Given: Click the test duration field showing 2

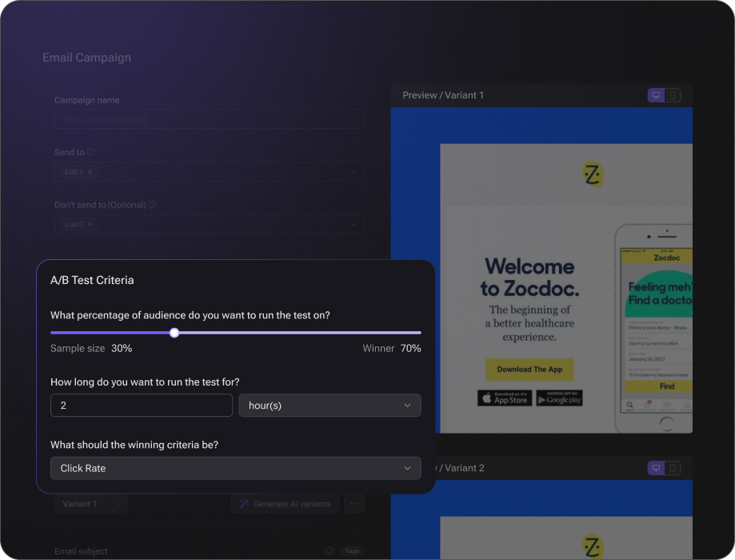Looking at the screenshot, I should coord(142,406).
